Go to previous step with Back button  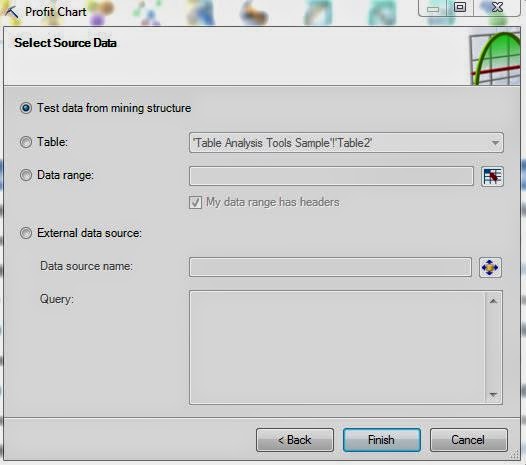click(x=295, y=440)
